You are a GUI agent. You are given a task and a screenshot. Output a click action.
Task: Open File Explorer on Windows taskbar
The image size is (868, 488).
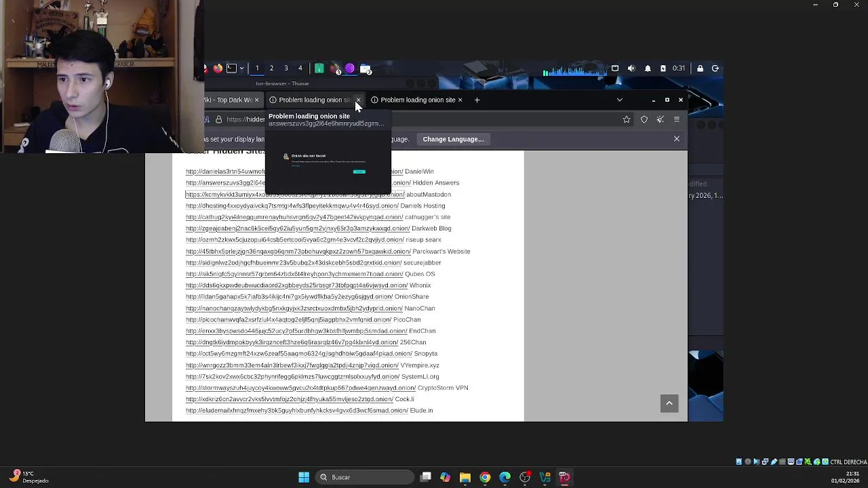[x=465, y=477]
